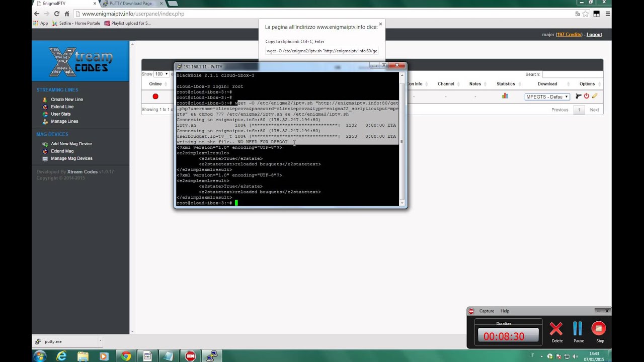
Task: Click the 197 Credits link
Action: [569, 35]
